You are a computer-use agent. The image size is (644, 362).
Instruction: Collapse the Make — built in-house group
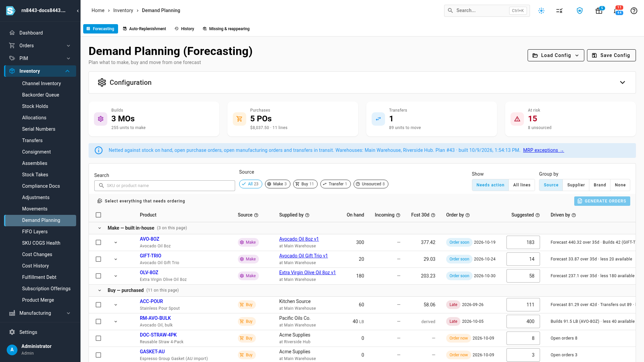pos(100,228)
